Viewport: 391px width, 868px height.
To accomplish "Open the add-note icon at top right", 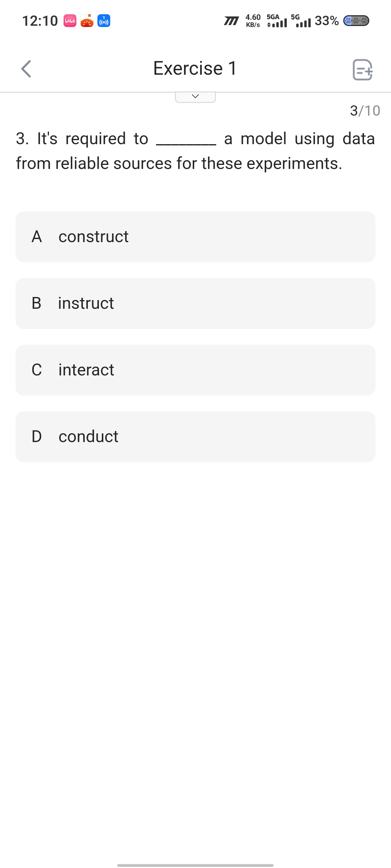I will click(363, 70).
